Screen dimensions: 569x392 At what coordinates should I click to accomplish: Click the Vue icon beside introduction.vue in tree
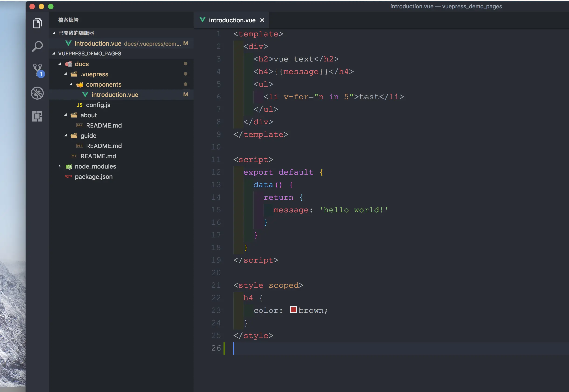pos(85,95)
